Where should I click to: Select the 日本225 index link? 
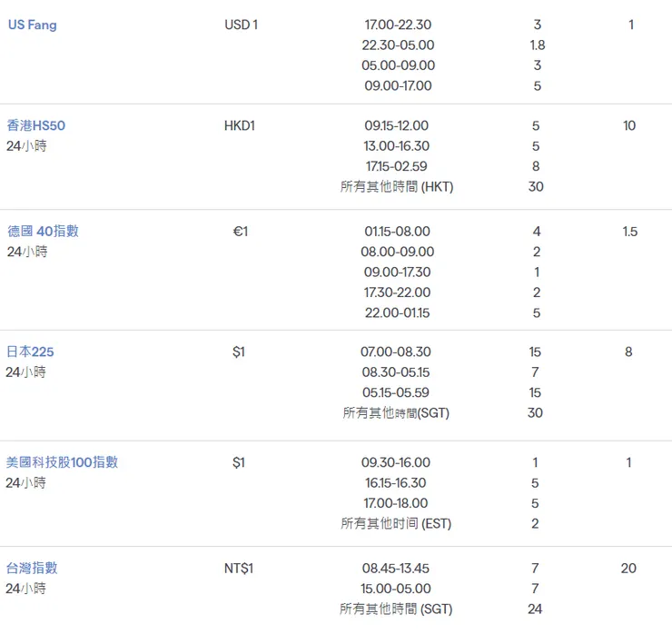pyautogui.click(x=30, y=352)
